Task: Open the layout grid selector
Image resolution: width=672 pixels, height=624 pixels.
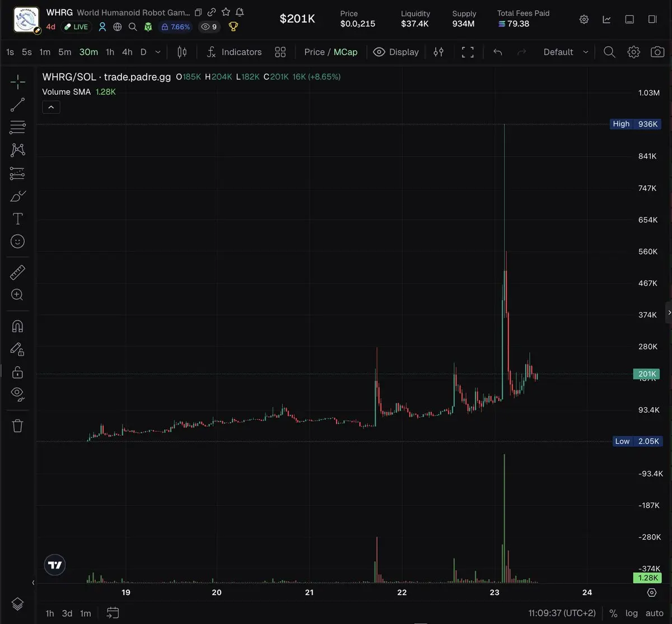Action: 281,52
